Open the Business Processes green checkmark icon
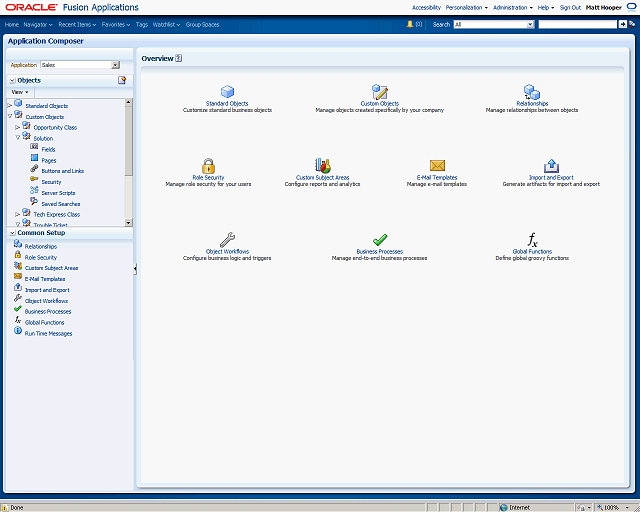Image resolution: width=640 pixels, height=512 pixels. coord(380,240)
